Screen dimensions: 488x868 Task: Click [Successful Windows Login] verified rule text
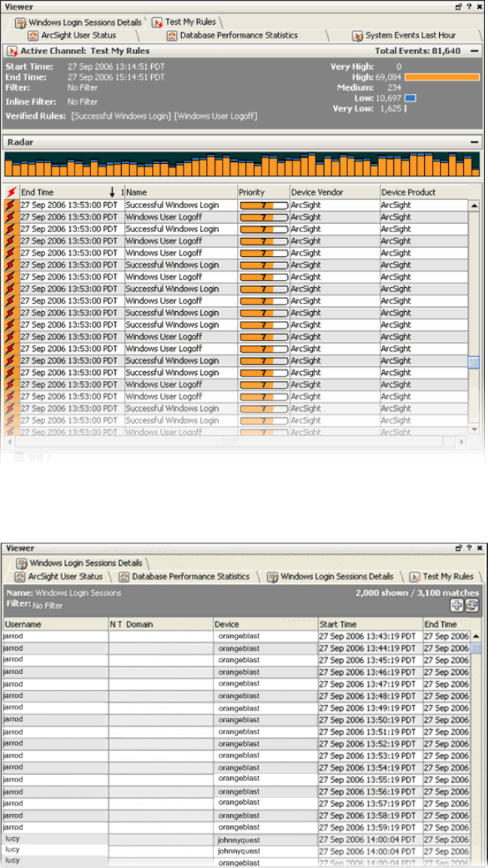coord(121,116)
